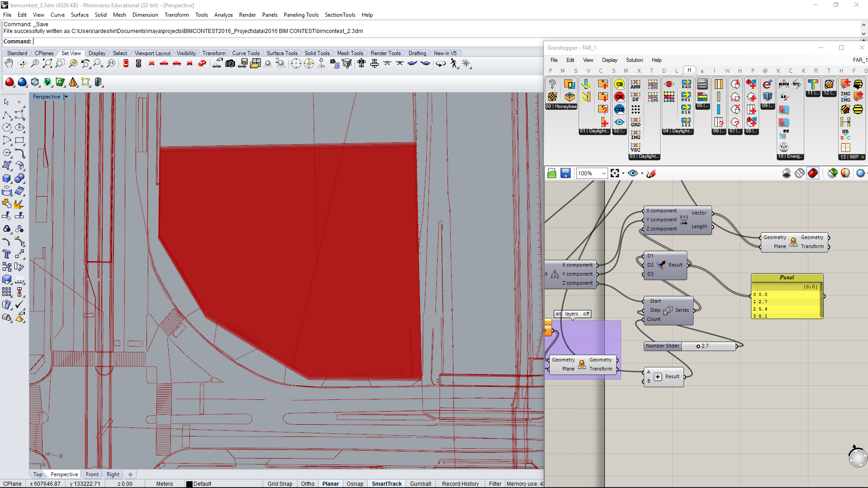The width and height of the screenshot is (868, 488).
Task: Click the Zoom Extents magnifier icon
Action: point(47,64)
